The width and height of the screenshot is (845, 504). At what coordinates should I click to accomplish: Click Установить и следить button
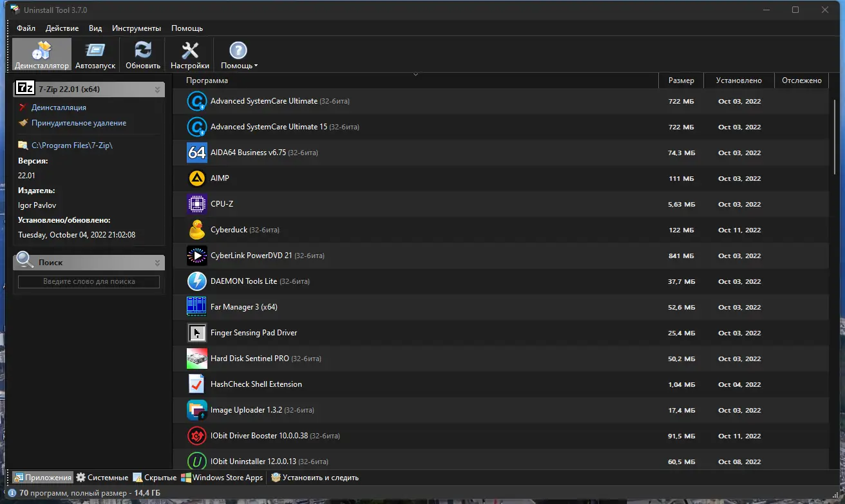pyautogui.click(x=315, y=478)
